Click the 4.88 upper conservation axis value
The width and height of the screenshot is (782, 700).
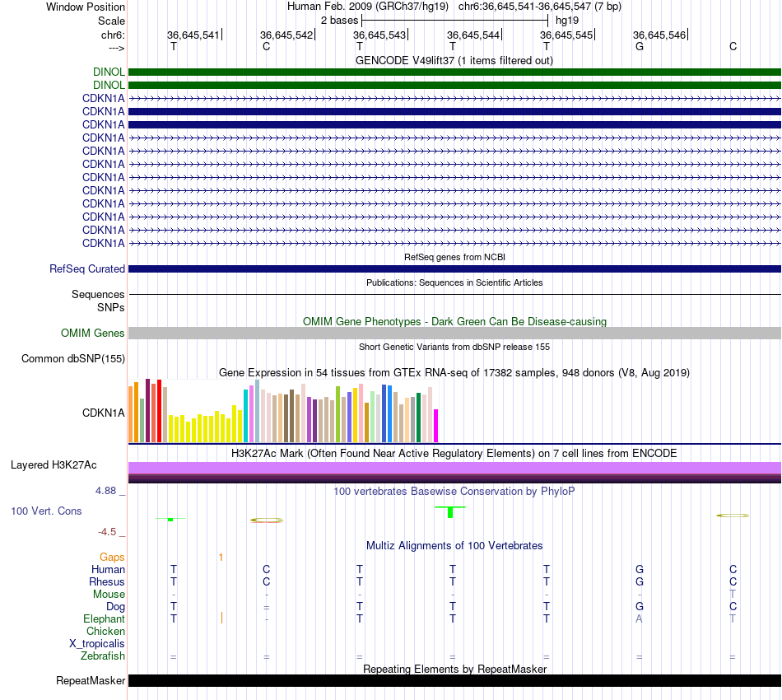(105, 491)
